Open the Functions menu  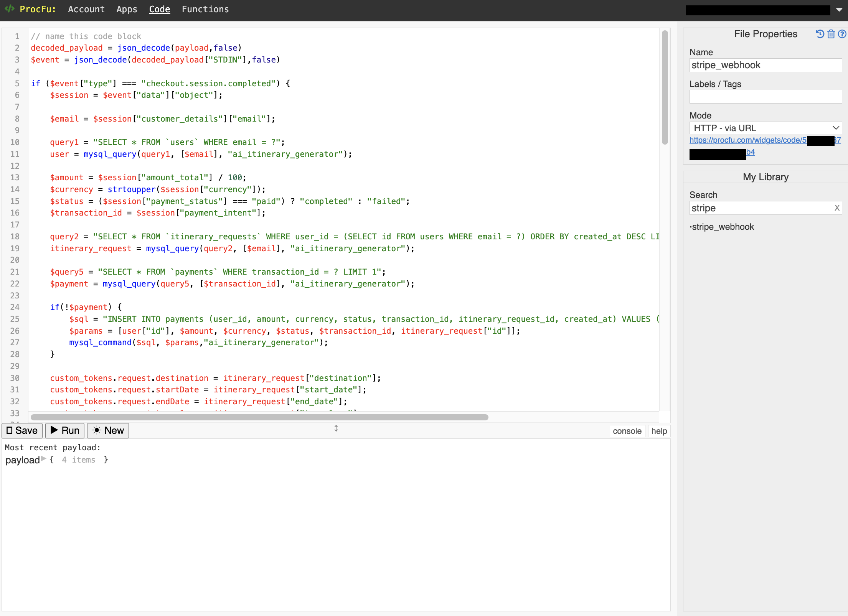[205, 9]
